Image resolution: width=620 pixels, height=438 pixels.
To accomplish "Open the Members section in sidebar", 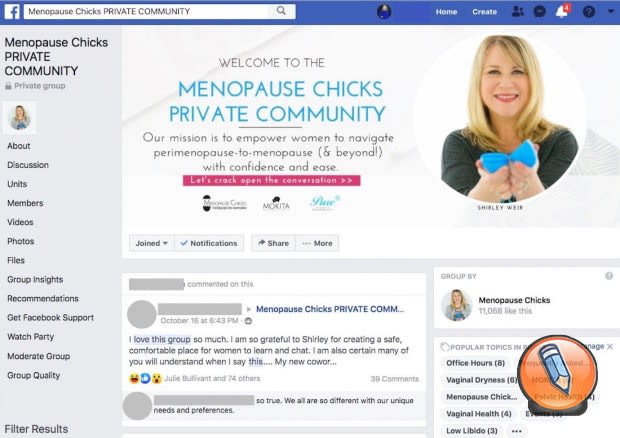I will 25,203.
